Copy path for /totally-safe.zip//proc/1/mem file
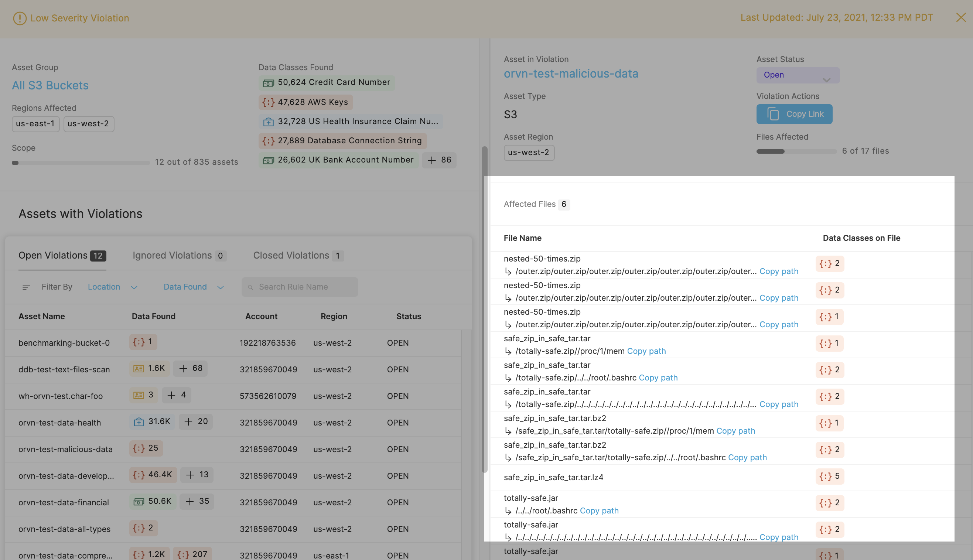Viewport: 973px width, 560px height. [x=646, y=351]
